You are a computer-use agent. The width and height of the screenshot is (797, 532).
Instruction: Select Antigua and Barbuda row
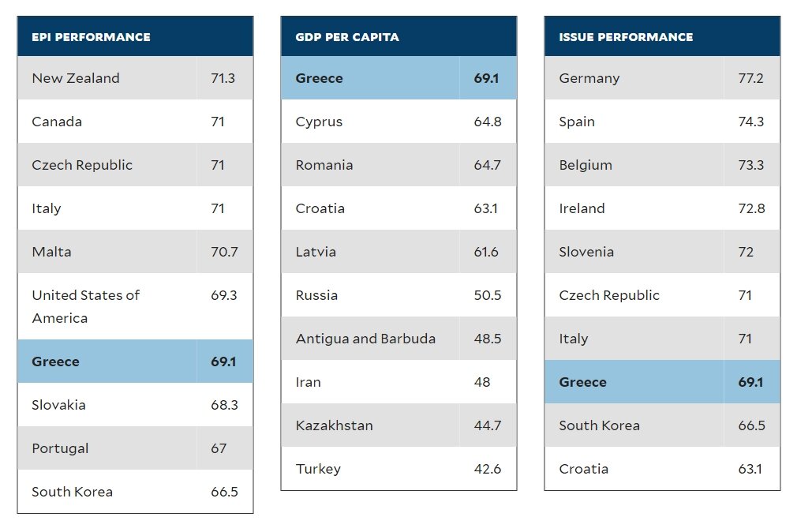pyautogui.click(x=398, y=338)
